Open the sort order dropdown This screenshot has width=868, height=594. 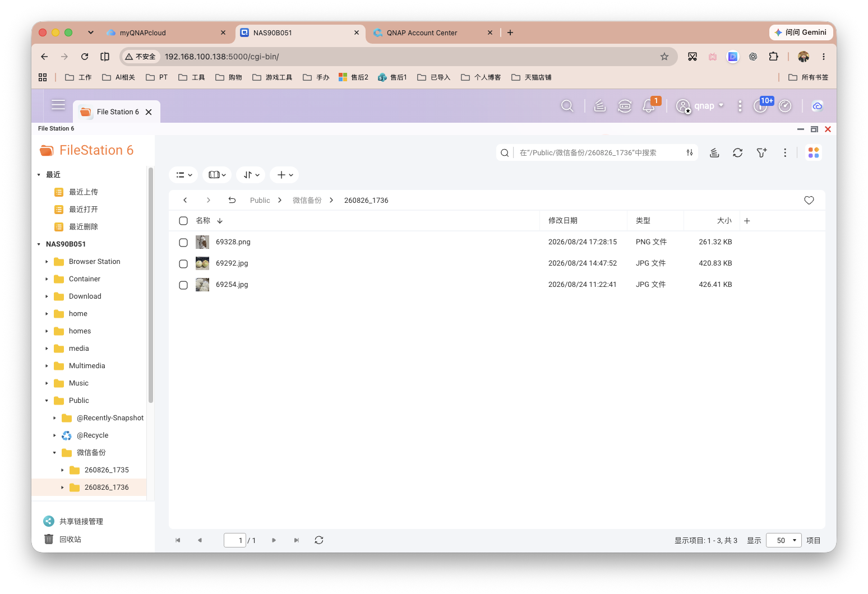(x=251, y=175)
